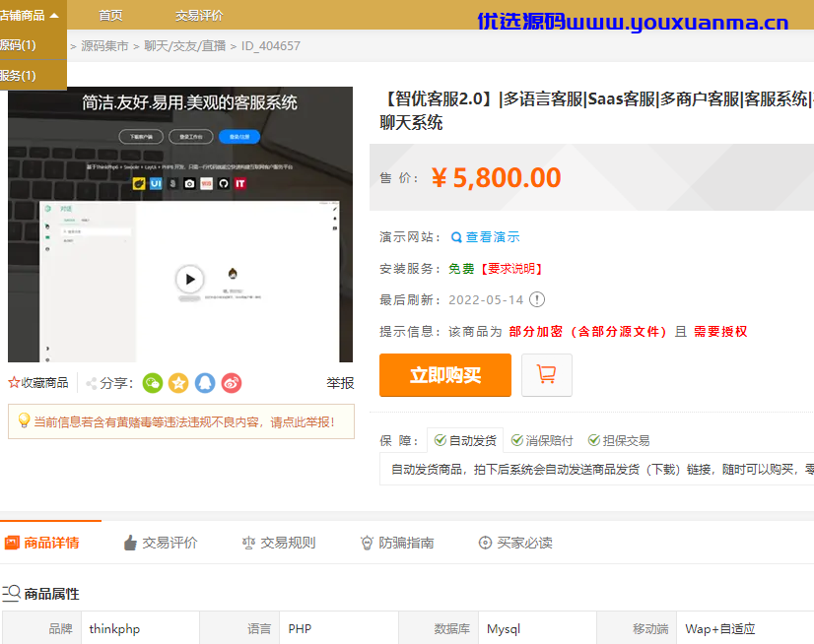
Task: Select the 自动发货 guarantee tab
Action: point(465,440)
